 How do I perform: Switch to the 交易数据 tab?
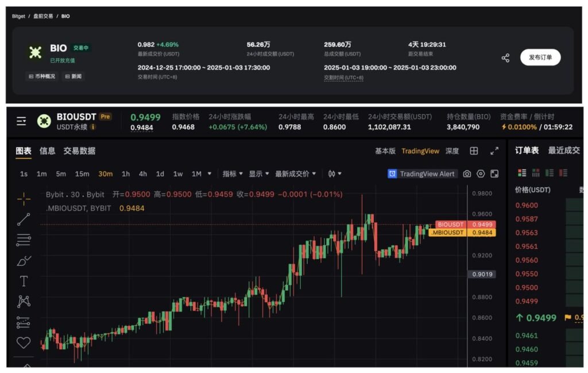click(79, 151)
